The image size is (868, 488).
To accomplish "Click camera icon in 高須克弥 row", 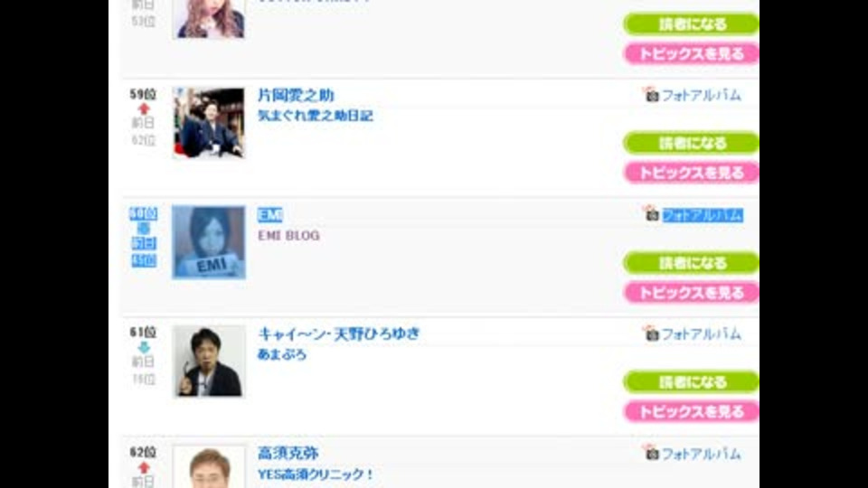I will [651, 453].
